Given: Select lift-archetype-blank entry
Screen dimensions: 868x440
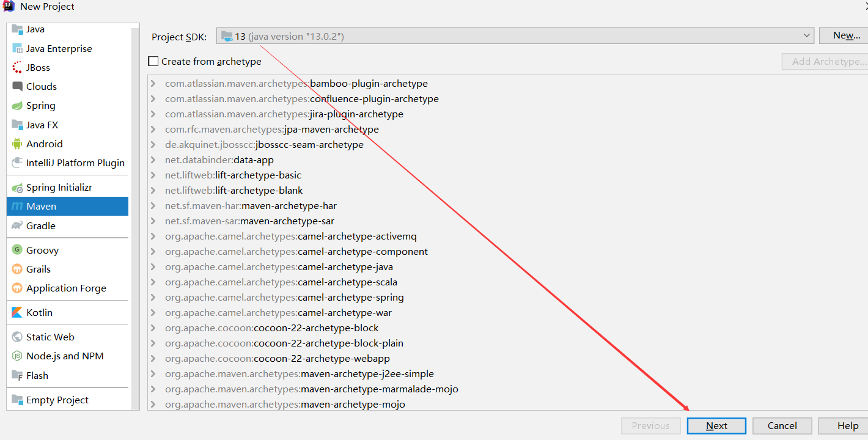Looking at the screenshot, I should tap(234, 191).
